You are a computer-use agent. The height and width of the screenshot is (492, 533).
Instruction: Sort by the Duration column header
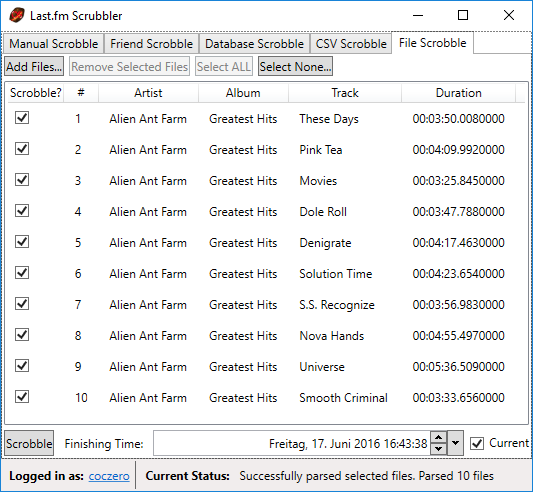459,93
